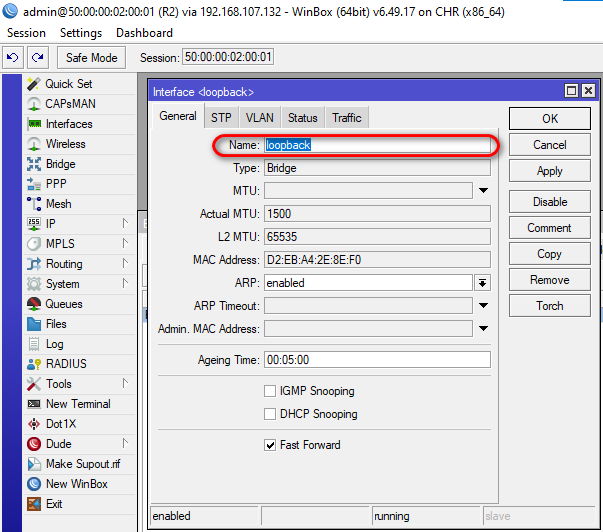This screenshot has width=603, height=532.
Task: Click the Torch button
Action: [549, 306]
